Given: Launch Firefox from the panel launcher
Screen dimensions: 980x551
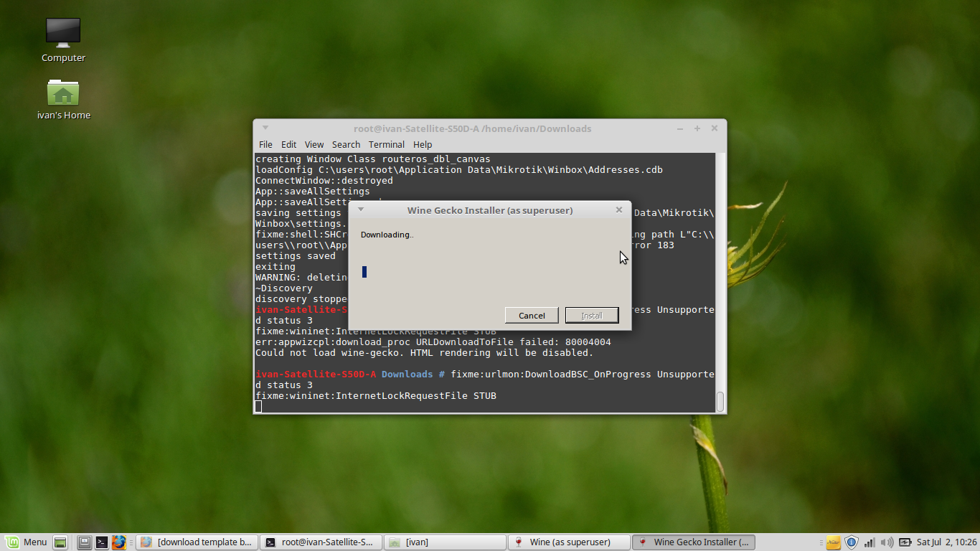Looking at the screenshot, I should tap(118, 542).
